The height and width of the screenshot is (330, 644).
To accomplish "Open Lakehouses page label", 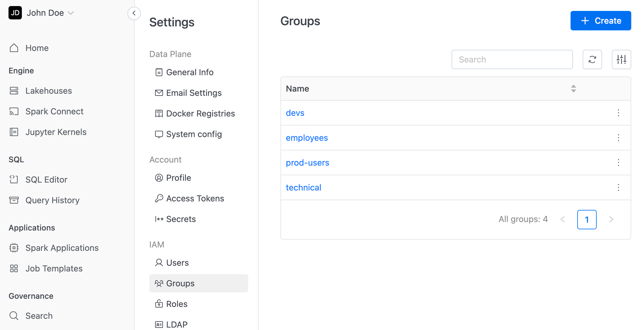I will click(x=49, y=91).
